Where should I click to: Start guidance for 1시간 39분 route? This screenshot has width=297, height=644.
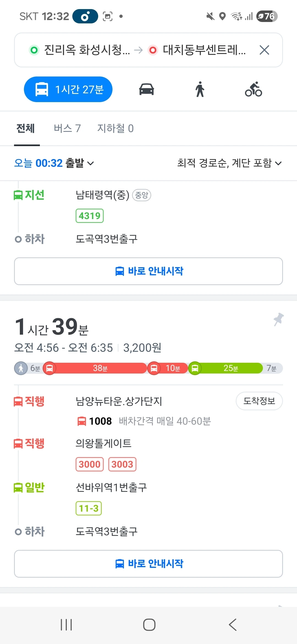coord(148,564)
